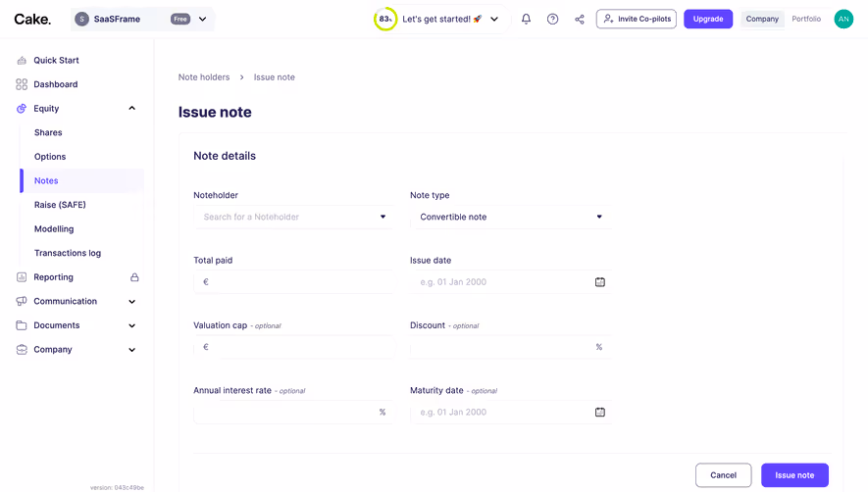This screenshot has height=492, width=868.
Task: Go to Shares in sidebar
Action: pyautogui.click(x=48, y=133)
